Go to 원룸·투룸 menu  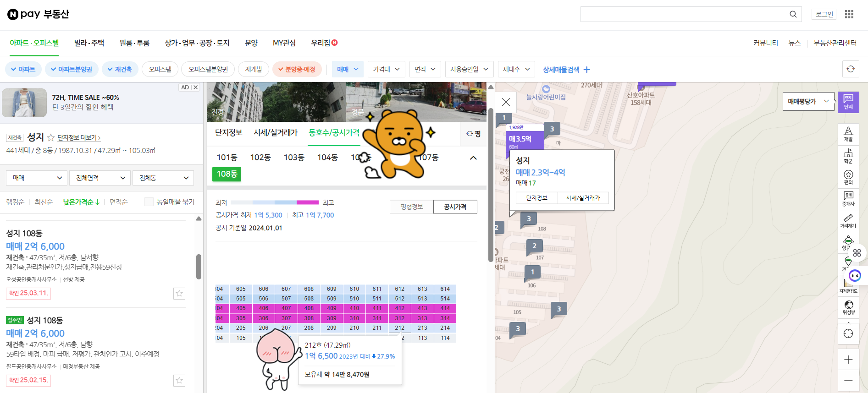click(x=134, y=43)
